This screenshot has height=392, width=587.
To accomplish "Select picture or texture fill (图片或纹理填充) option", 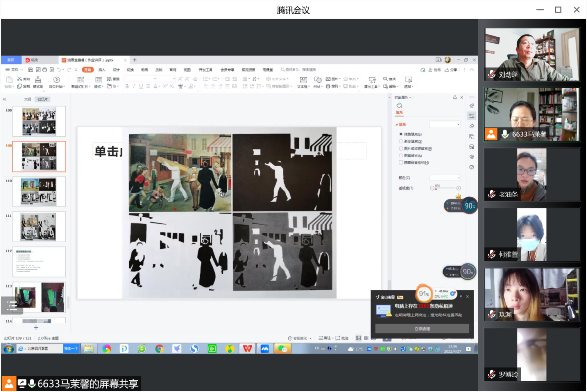I will (401, 148).
